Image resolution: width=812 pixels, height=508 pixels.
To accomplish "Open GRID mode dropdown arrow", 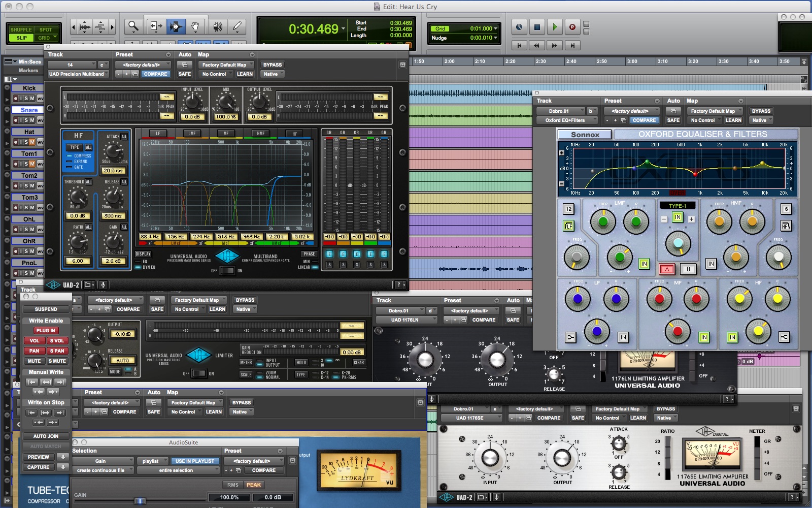I will (55, 38).
